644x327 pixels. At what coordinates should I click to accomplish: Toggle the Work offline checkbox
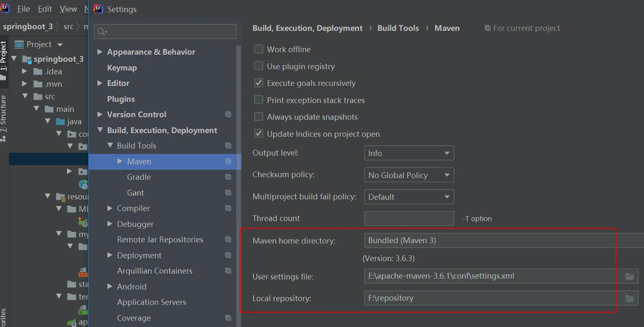(259, 49)
